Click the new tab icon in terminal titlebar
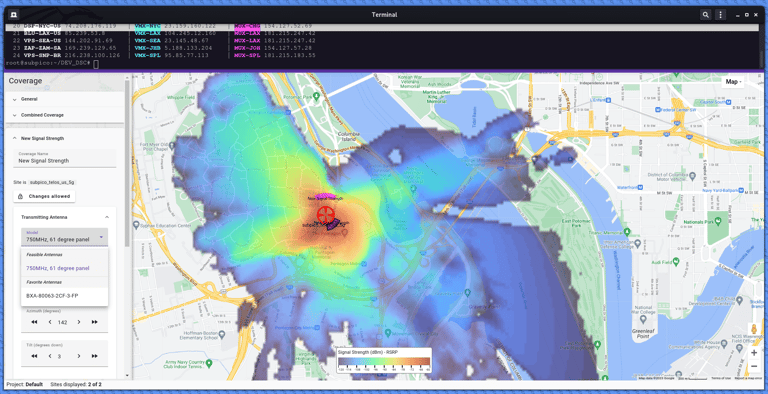Image resolution: width=768 pixels, height=394 pixels. point(14,15)
